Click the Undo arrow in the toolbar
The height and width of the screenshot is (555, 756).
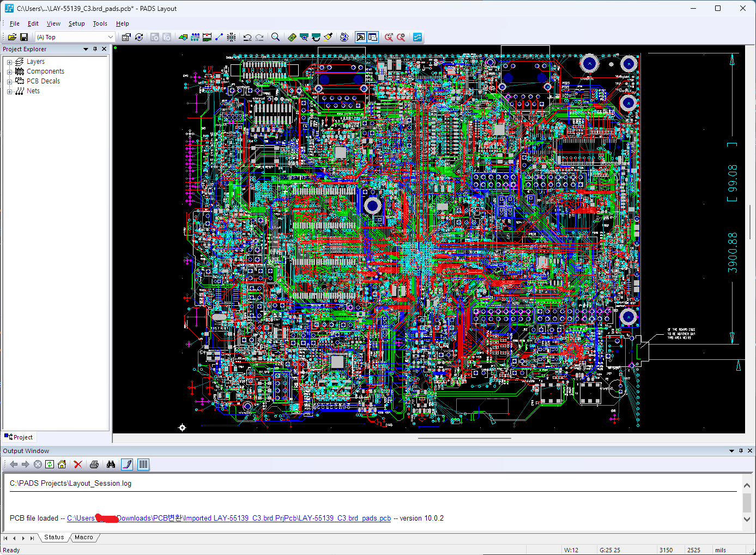pos(247,37)
